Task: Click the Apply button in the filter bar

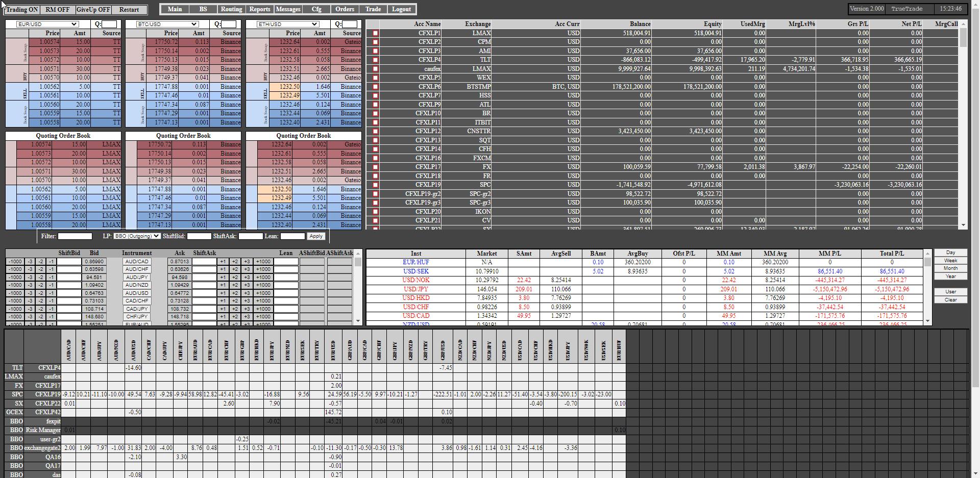Action: [316, 236]
